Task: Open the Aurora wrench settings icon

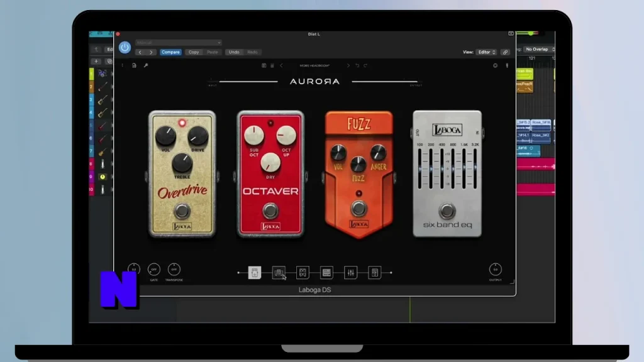Action: coord(146,65)
